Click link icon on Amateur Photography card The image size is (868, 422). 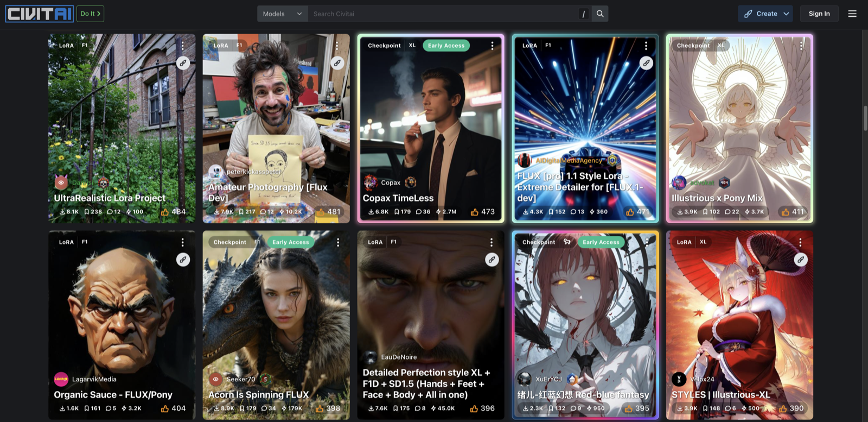coord(337,63)
